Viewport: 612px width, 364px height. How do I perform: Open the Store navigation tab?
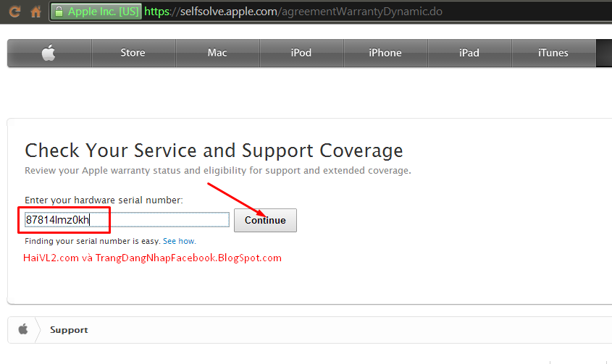point(133,53)
